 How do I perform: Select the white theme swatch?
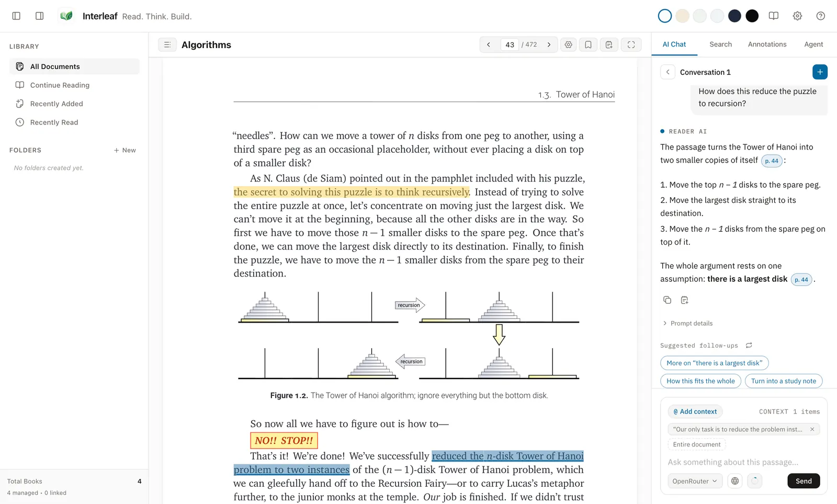point(665,16)
